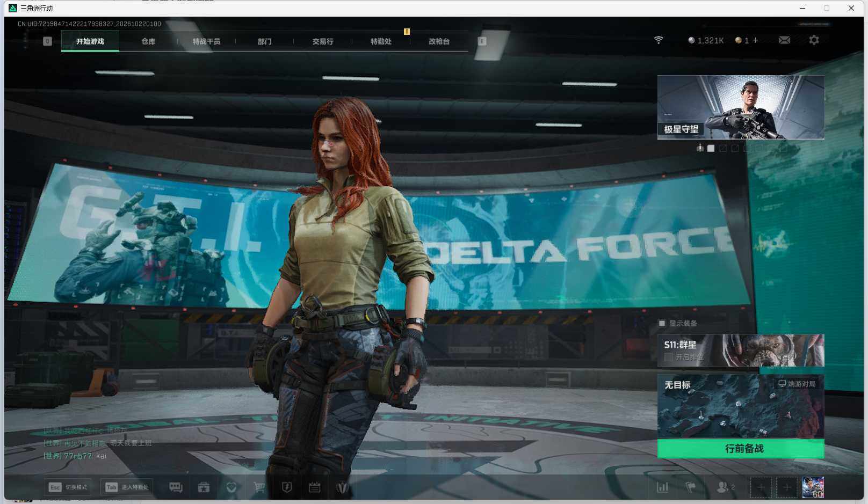Viewport: 868px width, 504px height.
Task: Select the 改枪台 tab
Action: click(439, 41)
